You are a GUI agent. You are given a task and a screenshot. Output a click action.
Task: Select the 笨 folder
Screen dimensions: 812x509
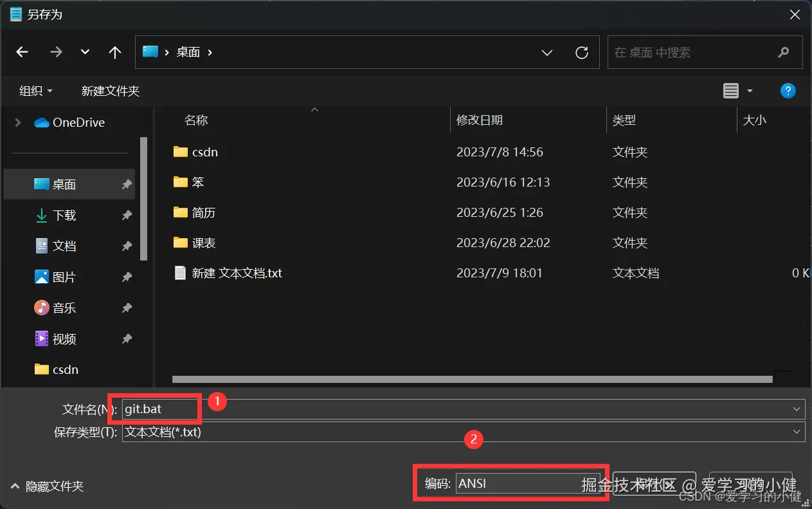coord(188,182)
